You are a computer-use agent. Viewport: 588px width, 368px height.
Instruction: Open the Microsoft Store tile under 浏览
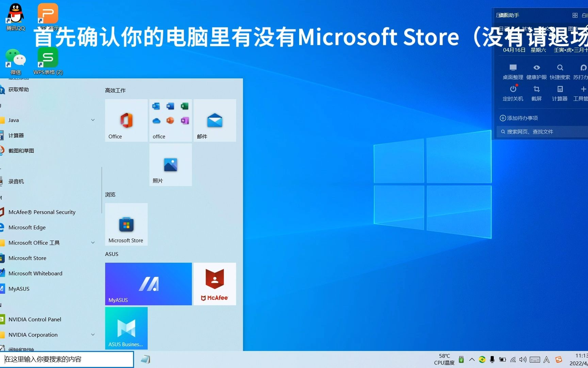126,224
